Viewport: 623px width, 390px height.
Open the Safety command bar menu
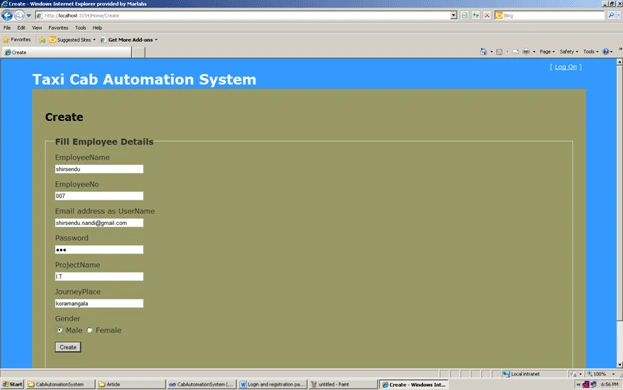coord(569,52)
